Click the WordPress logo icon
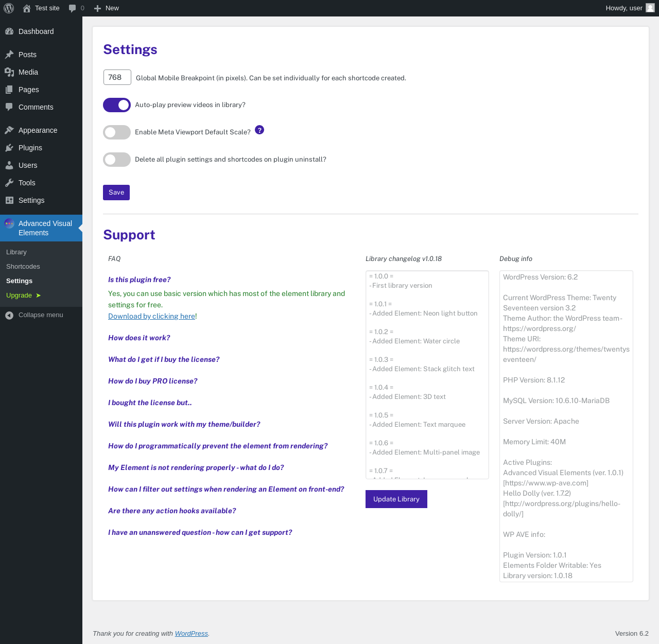This screenshot has height=644, width=659. 9,8
